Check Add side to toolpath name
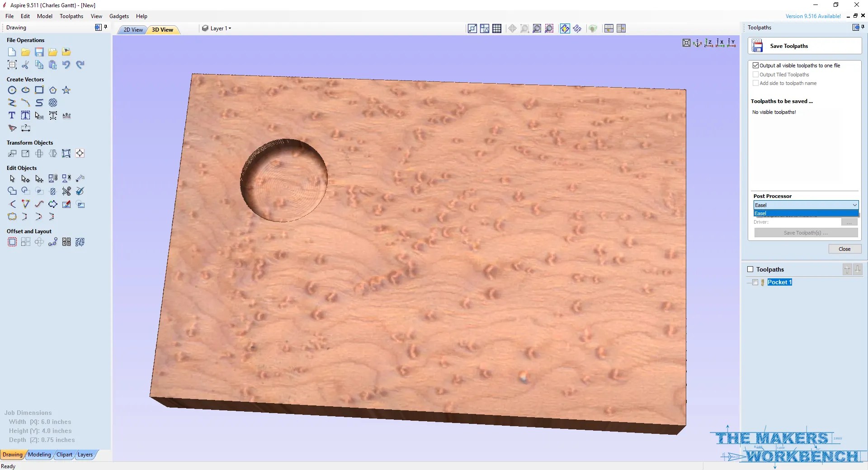Image resolution: width=868 pixels, height=470 pixels. pos(755,83)
